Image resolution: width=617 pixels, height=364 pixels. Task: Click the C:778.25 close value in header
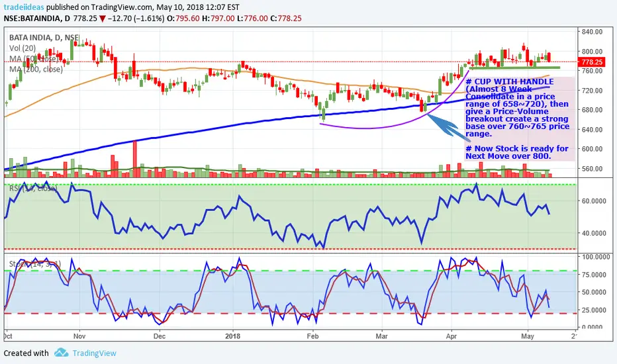286,18
